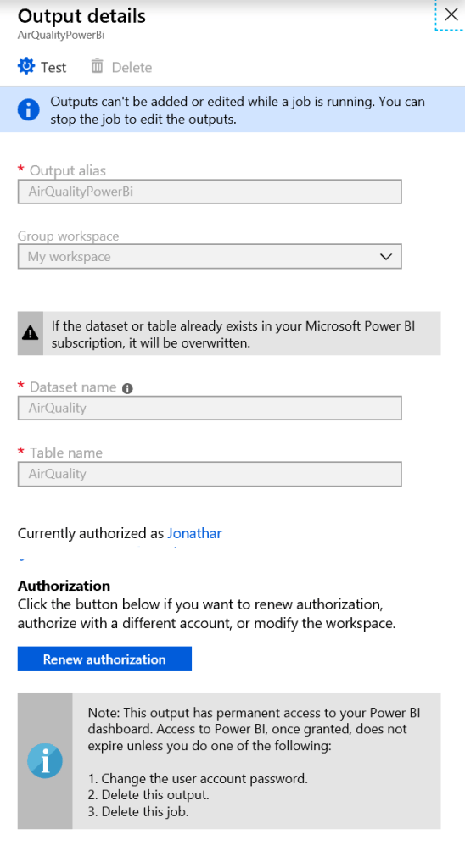Click the Output alias label
The width and height of the screenshot is (465, 868).
(68, 170)
